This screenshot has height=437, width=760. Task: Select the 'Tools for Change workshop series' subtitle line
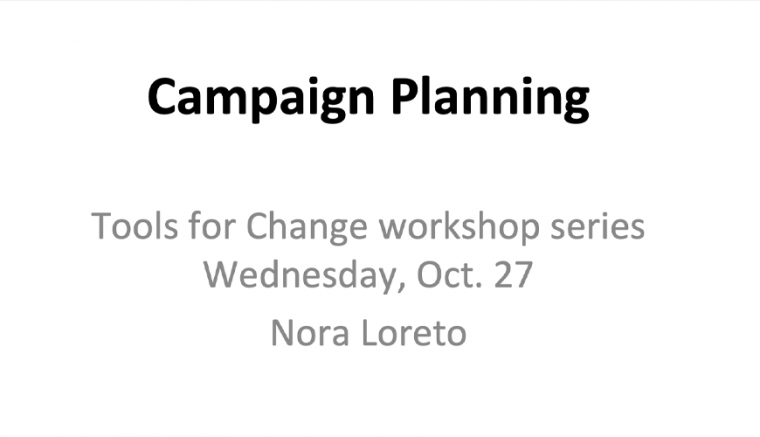[x=368, y=227]
